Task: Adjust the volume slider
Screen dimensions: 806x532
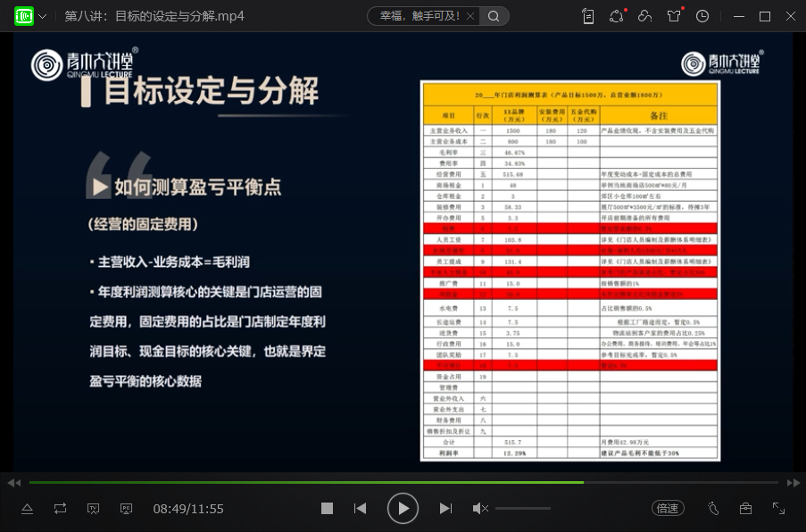Action: (x=523, y=509)
